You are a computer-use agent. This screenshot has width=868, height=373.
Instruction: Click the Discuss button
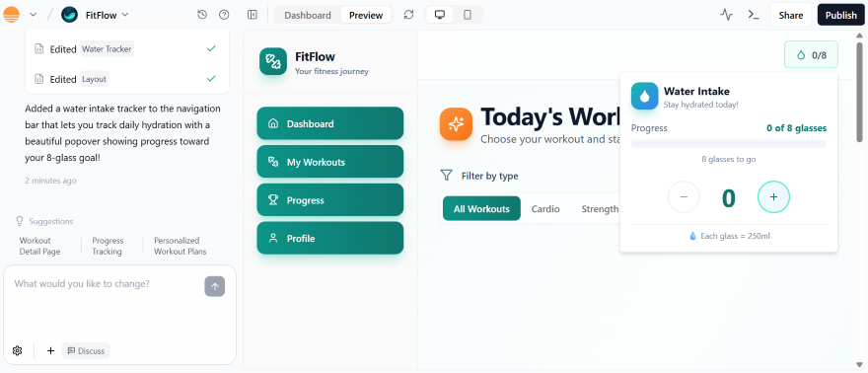pos(86,351)
